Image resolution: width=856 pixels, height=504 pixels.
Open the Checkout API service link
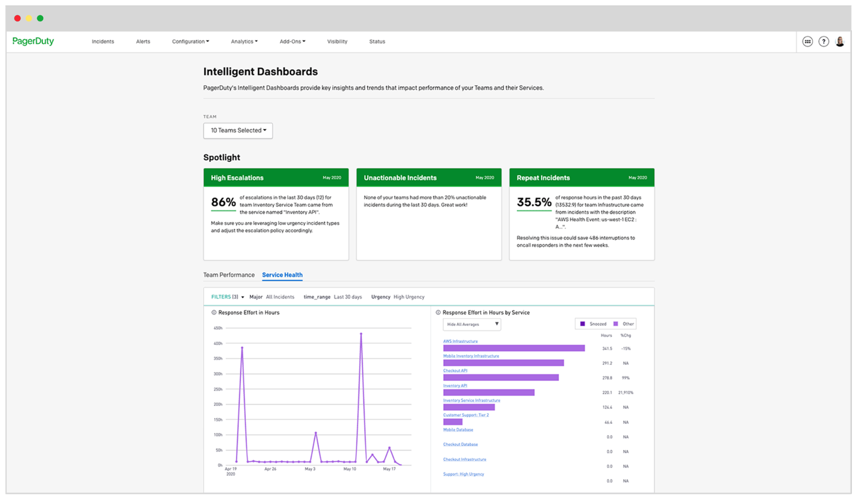click(455, 371)
